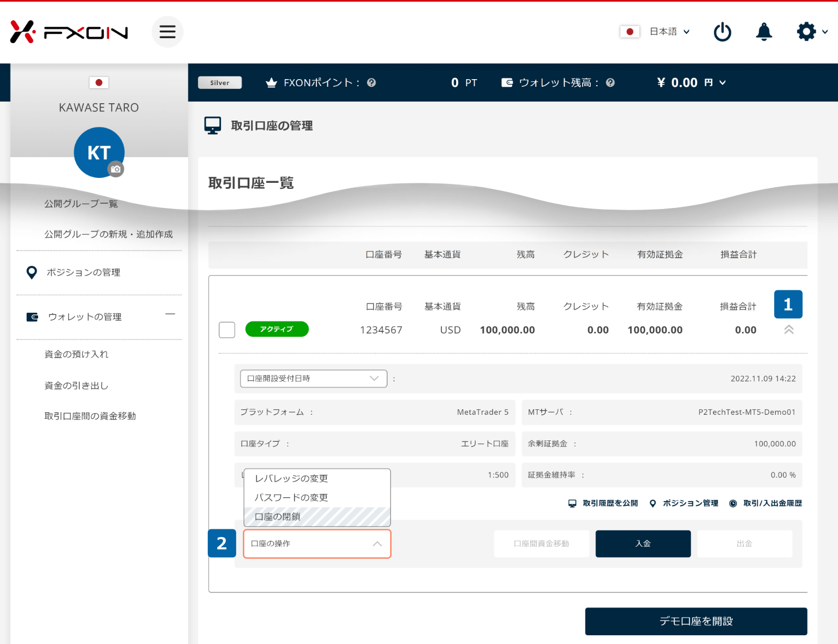Click the 1:500 leverage value
Screen dimensions: 838x644
[x=498, y=475]
